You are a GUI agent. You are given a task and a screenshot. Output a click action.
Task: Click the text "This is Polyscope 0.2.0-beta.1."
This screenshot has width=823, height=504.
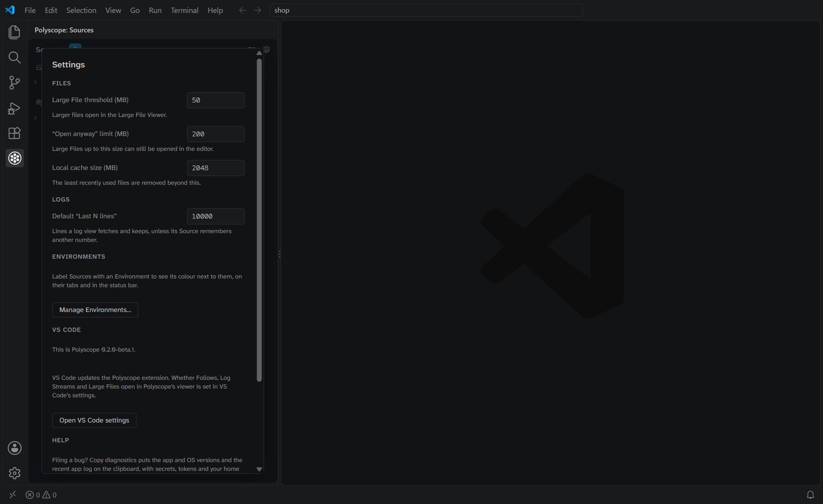click(94, 349)
